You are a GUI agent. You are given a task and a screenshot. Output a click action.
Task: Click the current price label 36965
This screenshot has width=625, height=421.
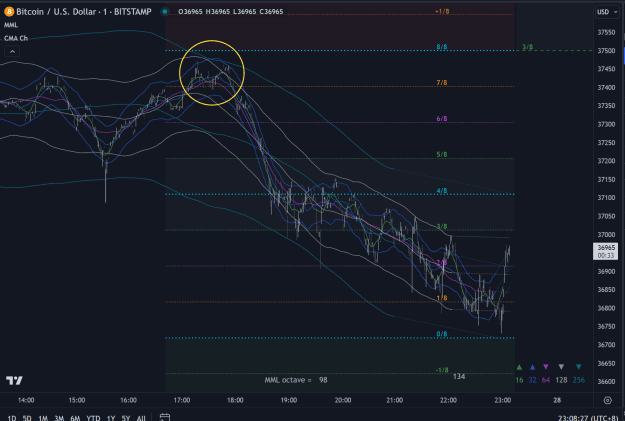(605, 251)
